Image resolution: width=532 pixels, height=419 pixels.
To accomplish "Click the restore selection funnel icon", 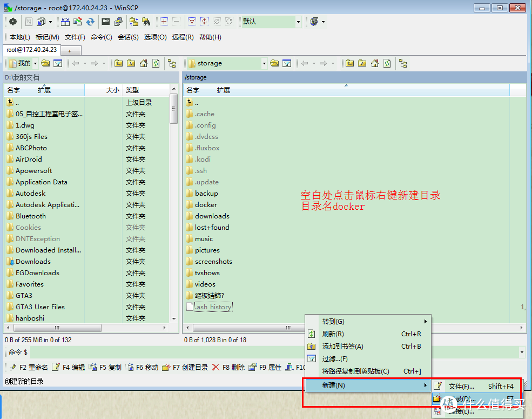I will tap(192, 22).
